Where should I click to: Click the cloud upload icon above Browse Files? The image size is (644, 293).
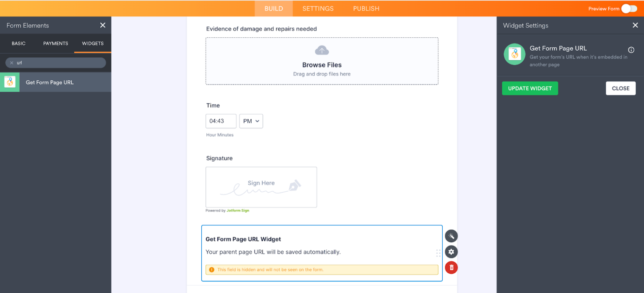coord(322,50)
